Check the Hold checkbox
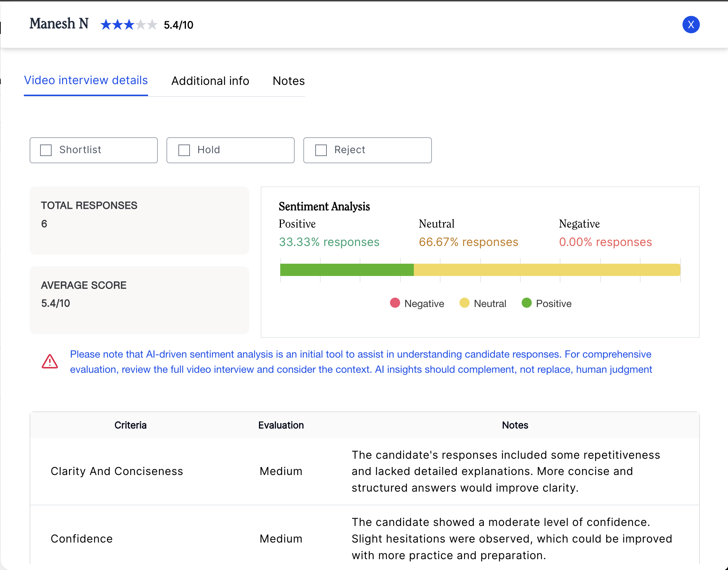Image resolution: width=728 pixels, height=570 pixels. tap(184, 150)
